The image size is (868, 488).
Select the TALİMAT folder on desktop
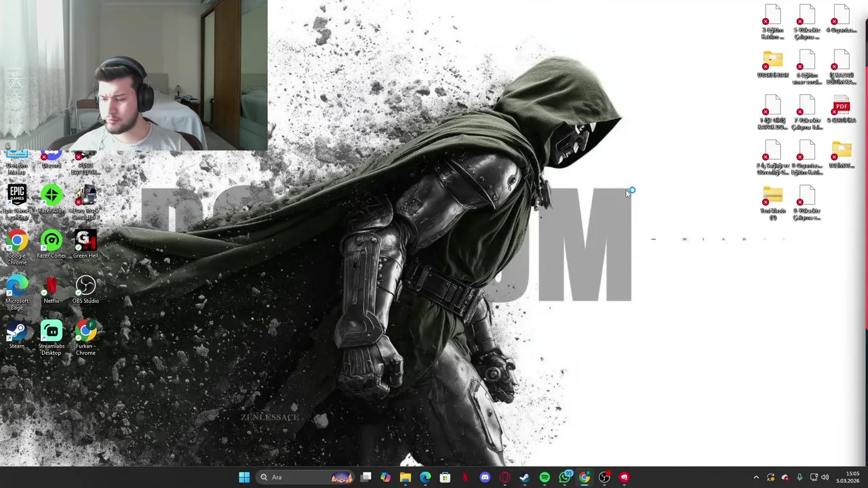(x=842, y=156)
